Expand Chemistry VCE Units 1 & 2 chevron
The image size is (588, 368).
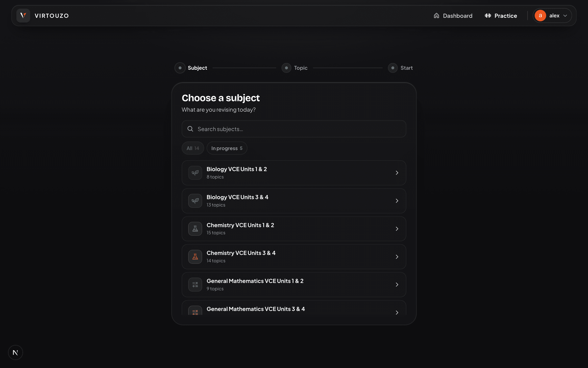click(x=397, y=229)
